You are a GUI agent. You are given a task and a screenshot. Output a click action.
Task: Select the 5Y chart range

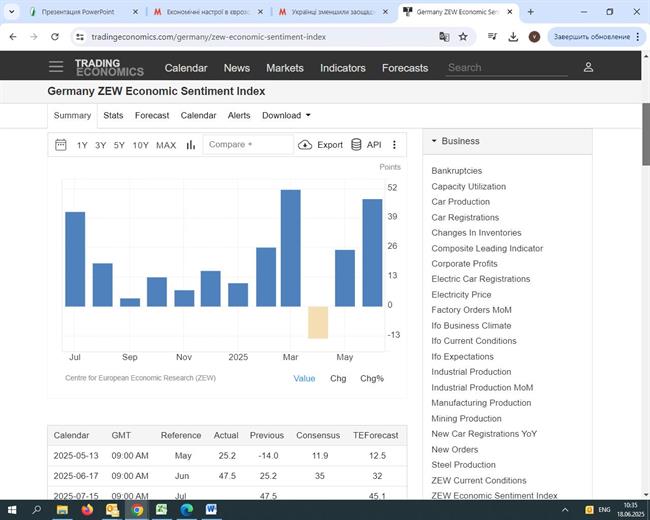point(119,145)
